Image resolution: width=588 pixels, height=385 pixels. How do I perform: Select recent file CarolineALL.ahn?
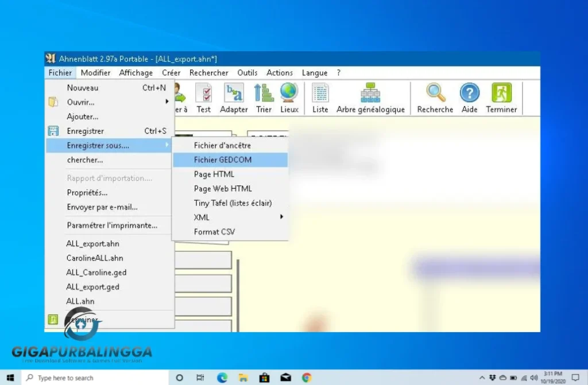coord(96,258)
